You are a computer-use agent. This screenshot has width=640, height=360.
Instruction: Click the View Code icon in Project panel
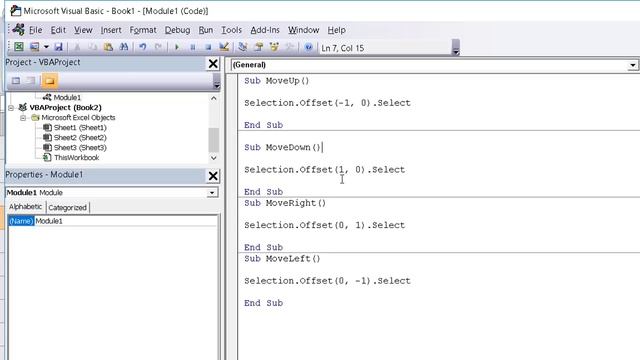[x=16, y=80]
